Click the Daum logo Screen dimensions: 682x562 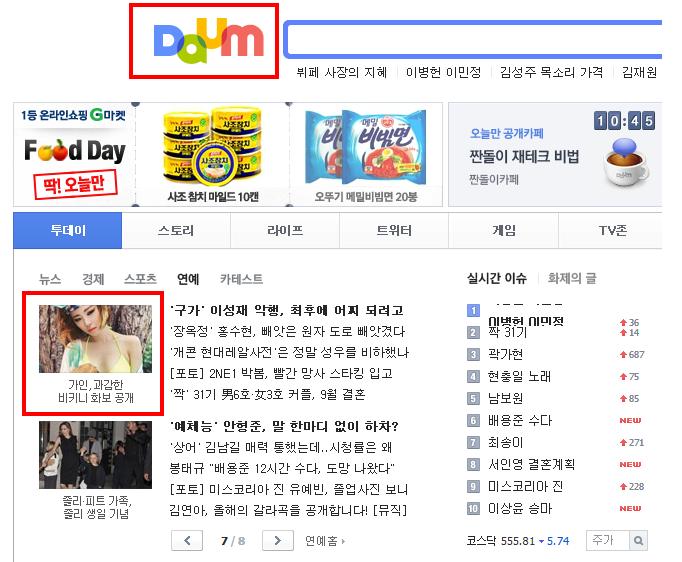(209, 40)
